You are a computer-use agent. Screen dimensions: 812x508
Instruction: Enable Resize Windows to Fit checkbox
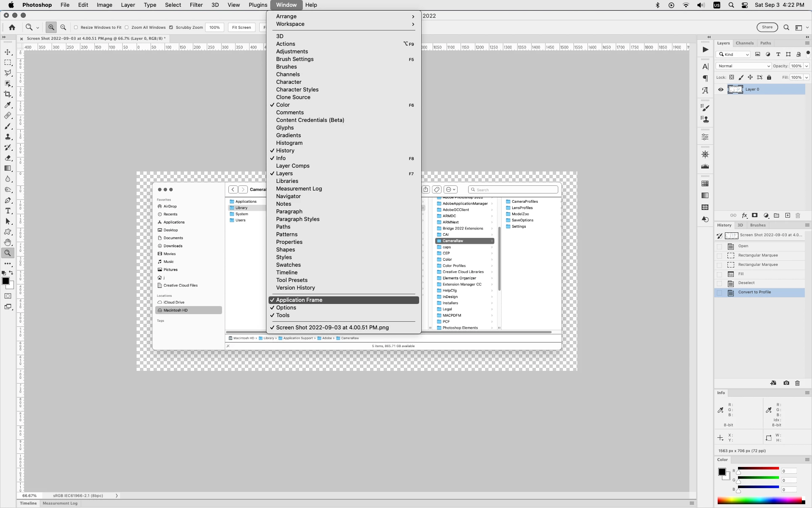tap(76, 28)
